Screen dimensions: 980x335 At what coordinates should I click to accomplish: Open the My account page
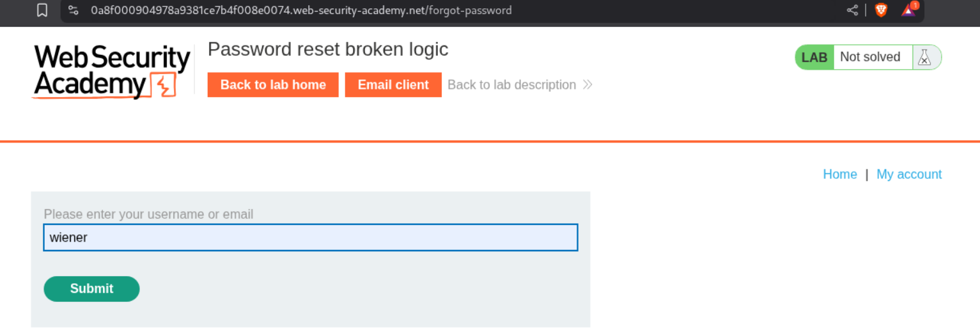point(908,175)
